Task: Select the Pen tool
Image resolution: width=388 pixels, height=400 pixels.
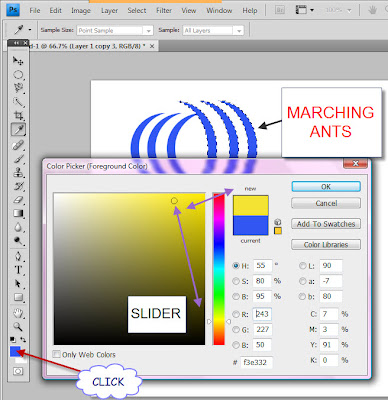Action: [x=18, y=257]
